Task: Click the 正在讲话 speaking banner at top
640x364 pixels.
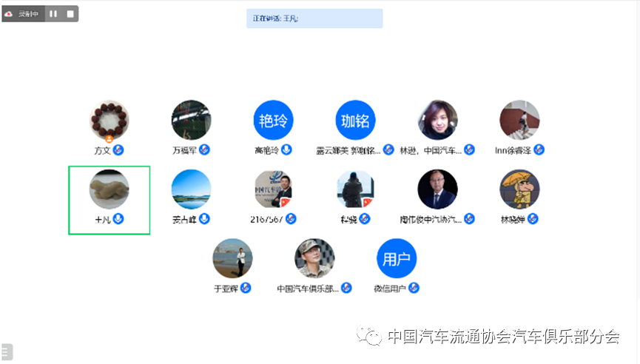Action: click(x=314, y=18)
